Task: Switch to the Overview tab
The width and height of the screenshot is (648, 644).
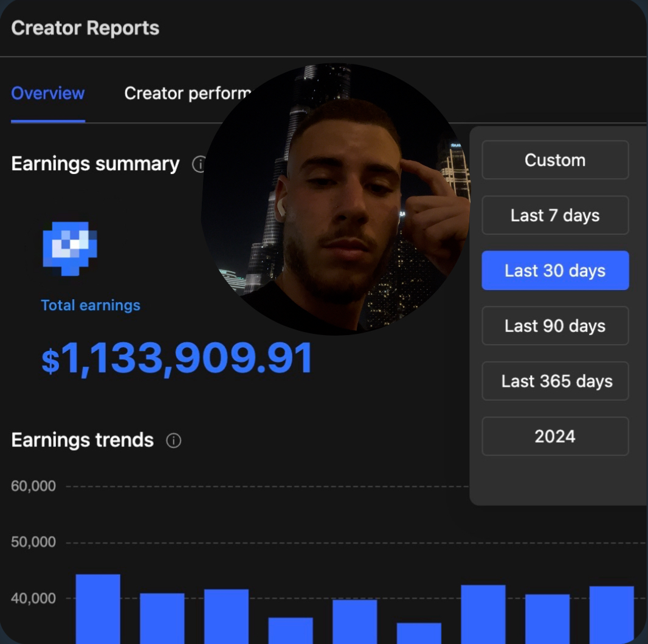Action: click(x=48, y=94)
